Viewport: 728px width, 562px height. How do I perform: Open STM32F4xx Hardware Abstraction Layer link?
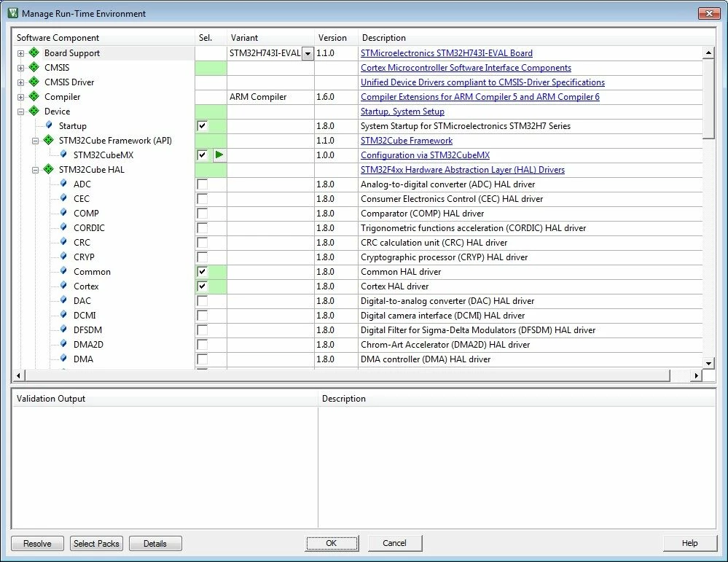pos(463,170)
